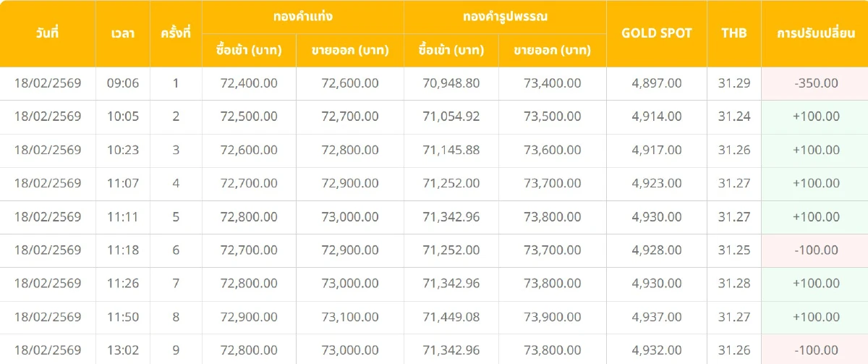The height and width of the screenshot is (364, 868).
Task: Click the 13:02 time cell
Action: click(123, 350)
